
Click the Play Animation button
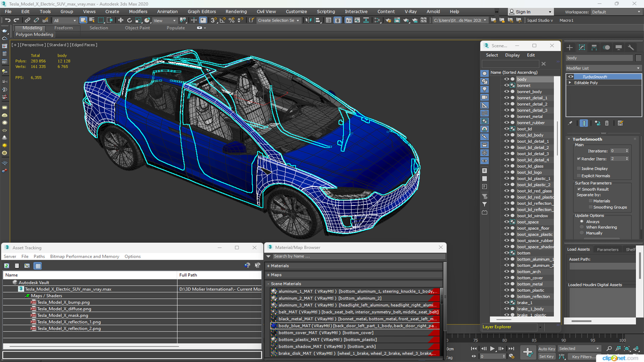[x=492, y=349]
